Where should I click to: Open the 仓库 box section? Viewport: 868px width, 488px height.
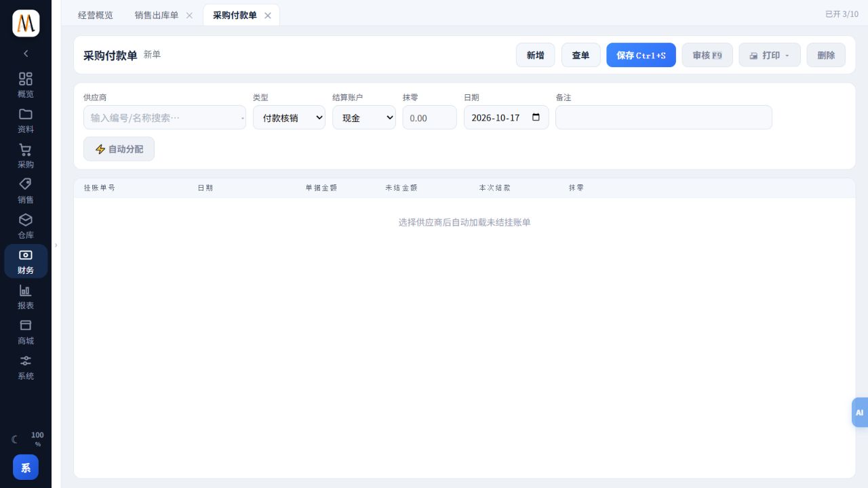point(26,226)
